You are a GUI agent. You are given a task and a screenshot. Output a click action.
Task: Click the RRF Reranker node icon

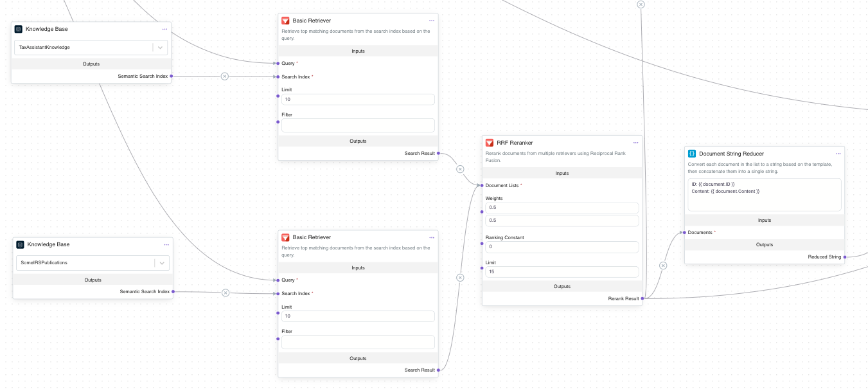(490, 143)
